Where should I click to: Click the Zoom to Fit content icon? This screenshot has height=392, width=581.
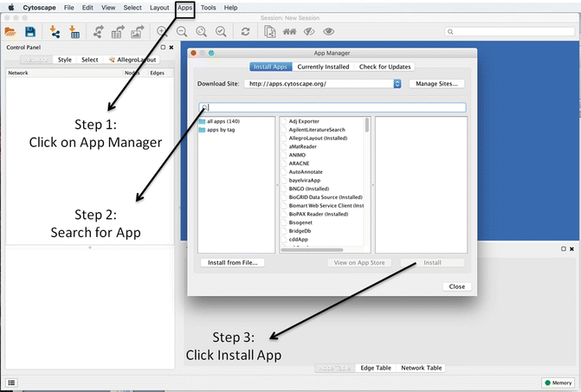point(201,31)
